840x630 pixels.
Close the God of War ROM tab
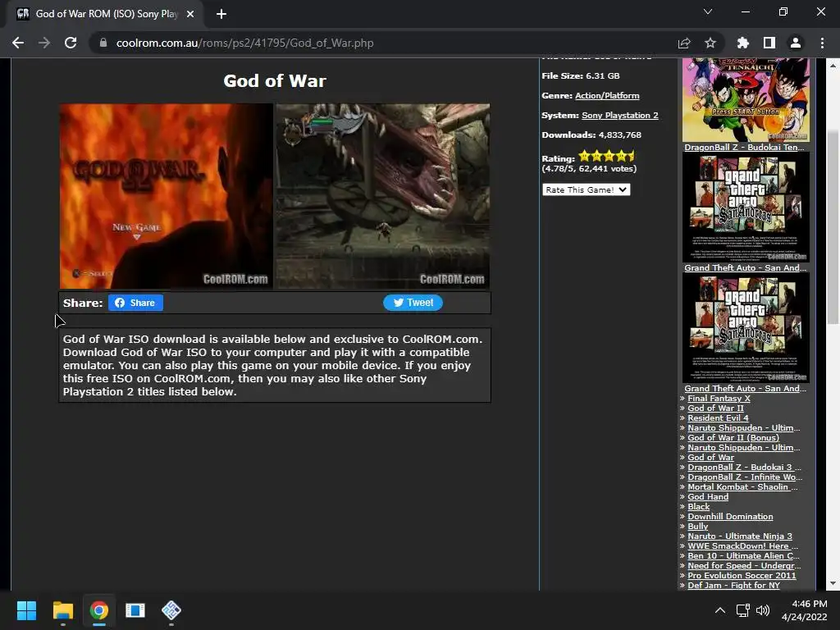[x=190, y=14]
